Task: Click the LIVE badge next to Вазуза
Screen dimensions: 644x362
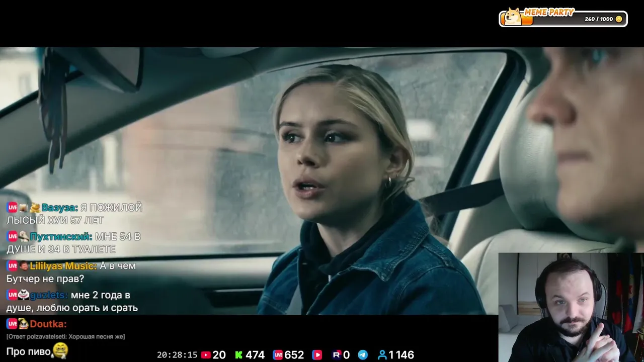Action: coord(12,207)
